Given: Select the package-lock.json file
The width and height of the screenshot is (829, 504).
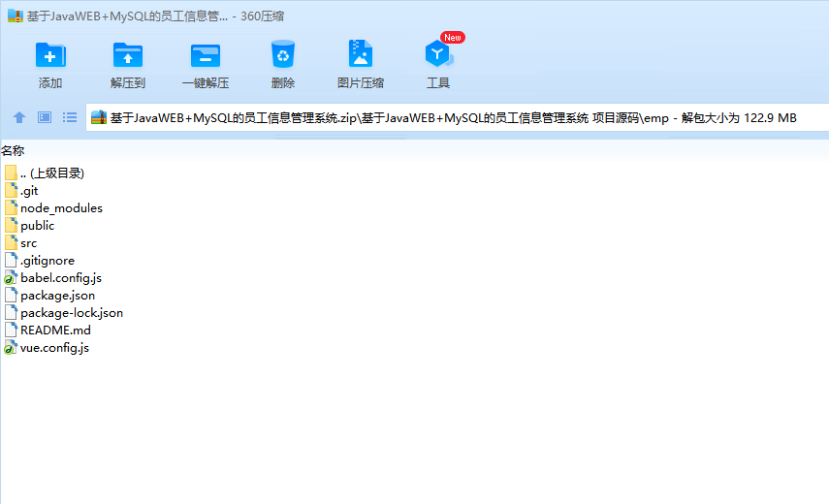Looking at the screenshot, I should click(63, 313).
